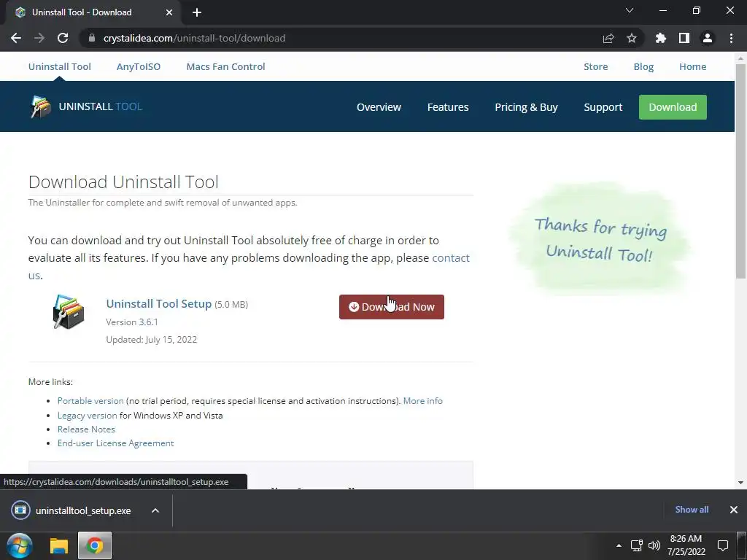Go to the Store link
The height and width of the screenshot is (560, 747).
point(595,66)
